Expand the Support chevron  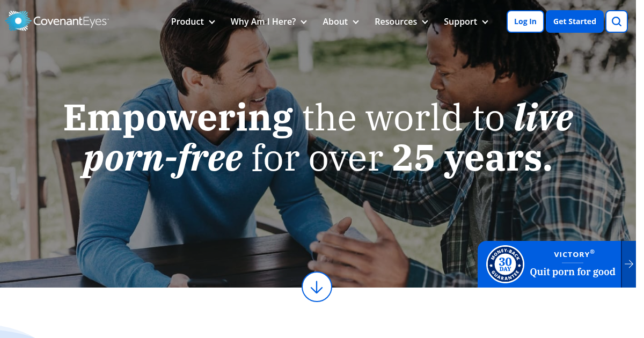coord(485,22)
